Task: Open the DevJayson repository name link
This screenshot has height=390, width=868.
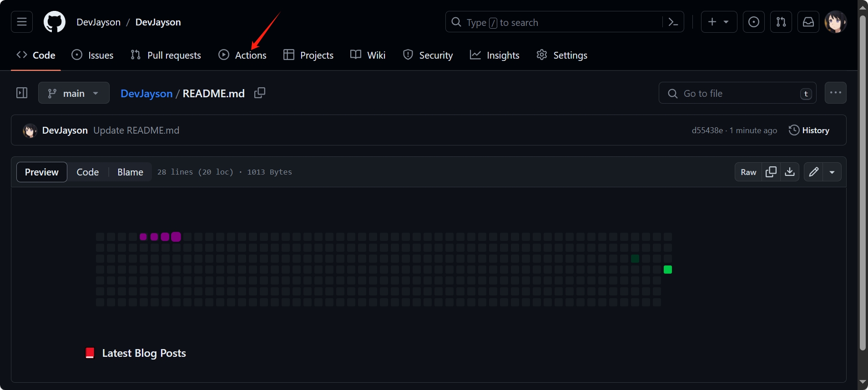Action: (158, 22)
